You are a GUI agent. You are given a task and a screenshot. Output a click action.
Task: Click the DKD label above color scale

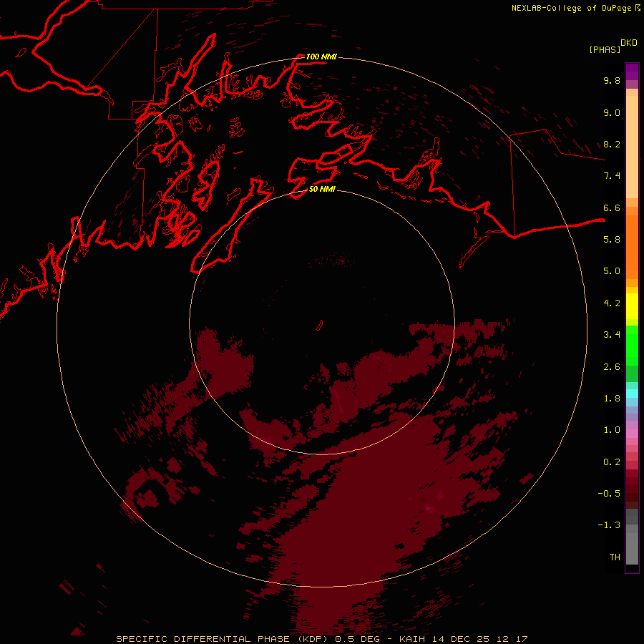click(629, 43)
